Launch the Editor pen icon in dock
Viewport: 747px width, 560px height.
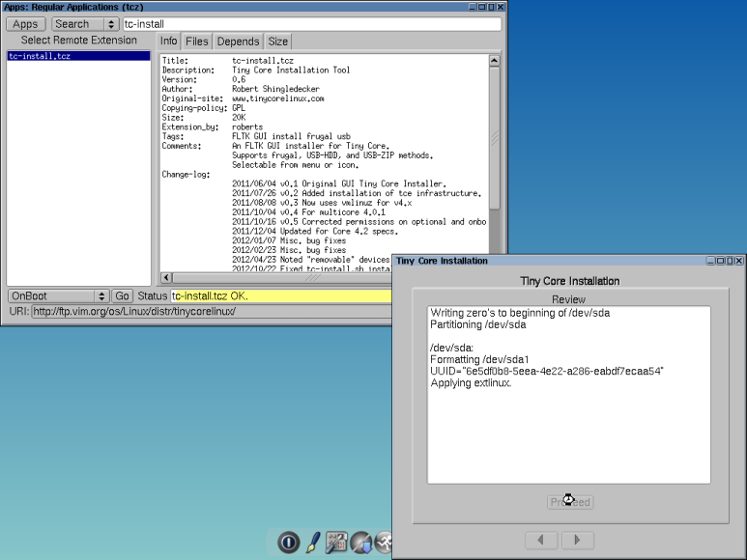pyautogui.click(x=313, y=543)
